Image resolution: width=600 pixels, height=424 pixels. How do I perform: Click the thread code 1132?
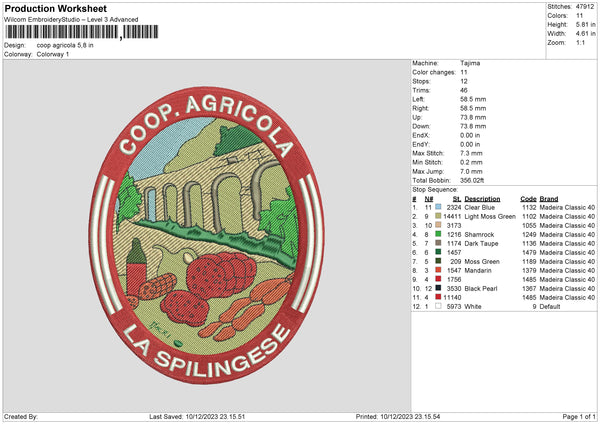point(529,207)
